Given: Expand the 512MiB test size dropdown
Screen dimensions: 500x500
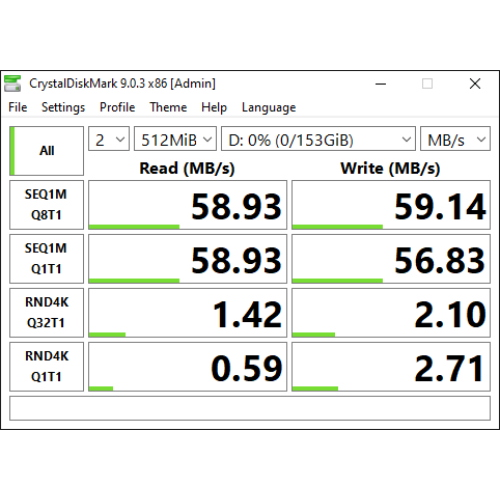Looking at the screenshot, I should (175, 139).
